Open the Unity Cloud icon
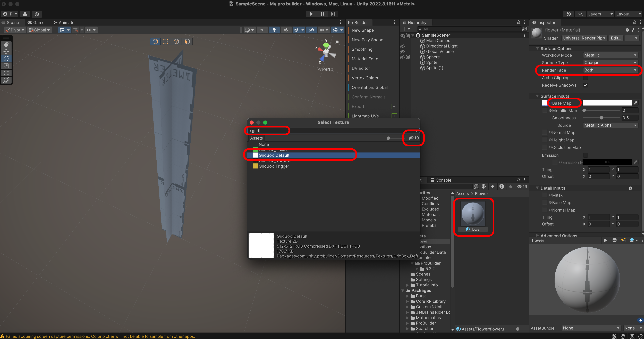The image size is (644, 339). coord(25,14)
